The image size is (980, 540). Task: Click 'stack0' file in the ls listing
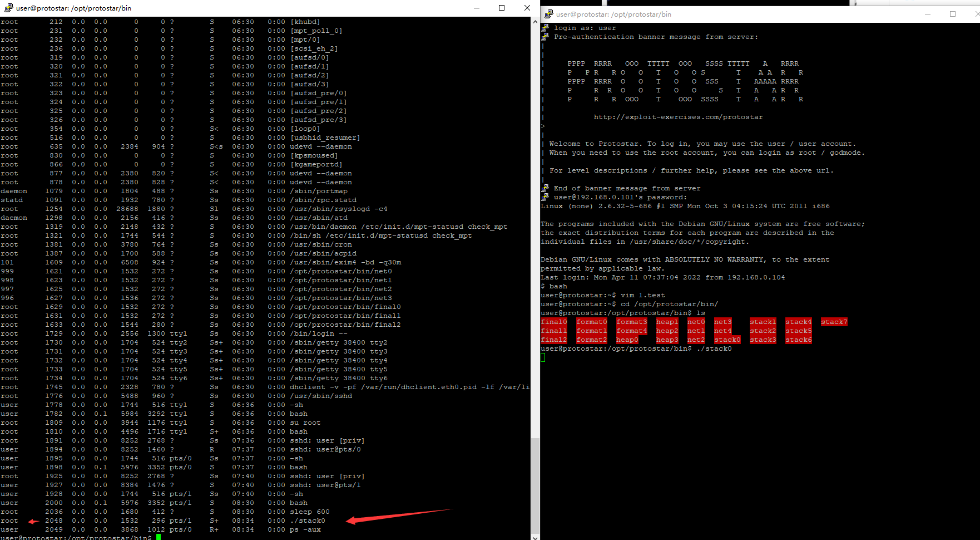pos(727,340)
